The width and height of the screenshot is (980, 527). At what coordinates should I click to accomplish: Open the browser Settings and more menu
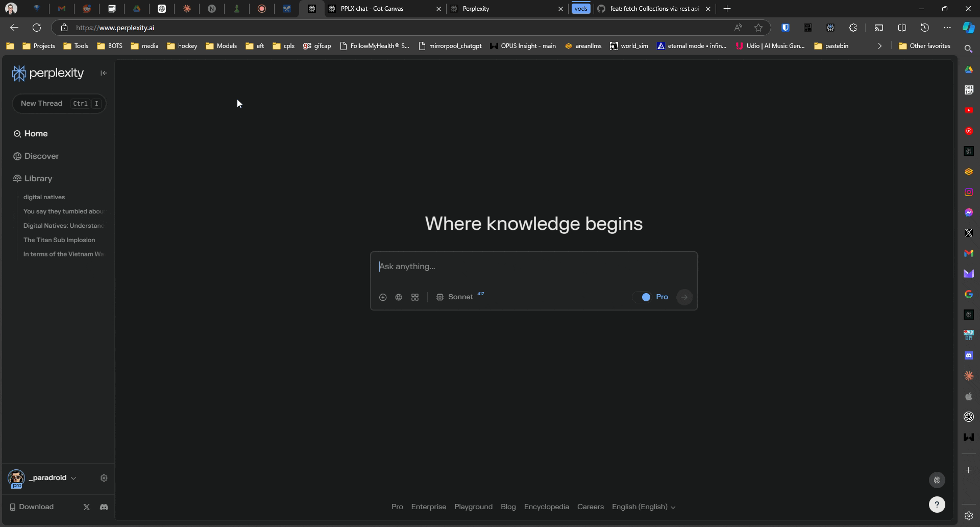(947, 28)
